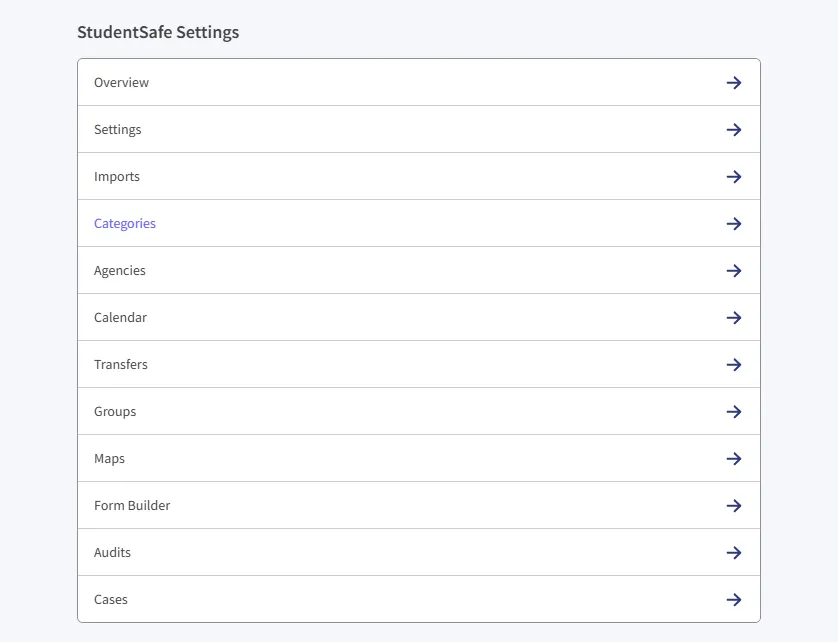Click the arrow icon beside Settings

(734, 129)
